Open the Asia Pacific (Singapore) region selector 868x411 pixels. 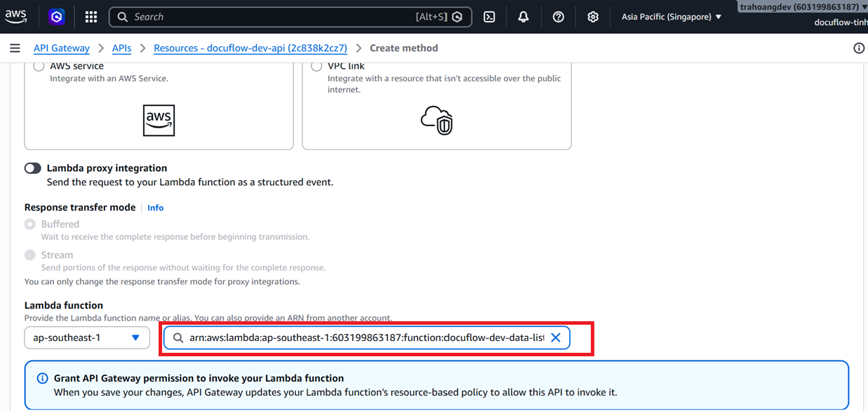(x=672, y=17)
